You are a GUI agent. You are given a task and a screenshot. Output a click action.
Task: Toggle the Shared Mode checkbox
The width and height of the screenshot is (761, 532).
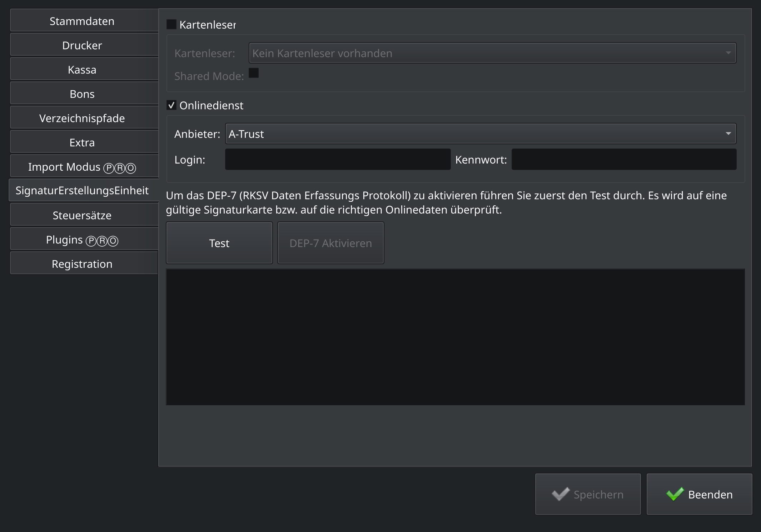point(254,73)
